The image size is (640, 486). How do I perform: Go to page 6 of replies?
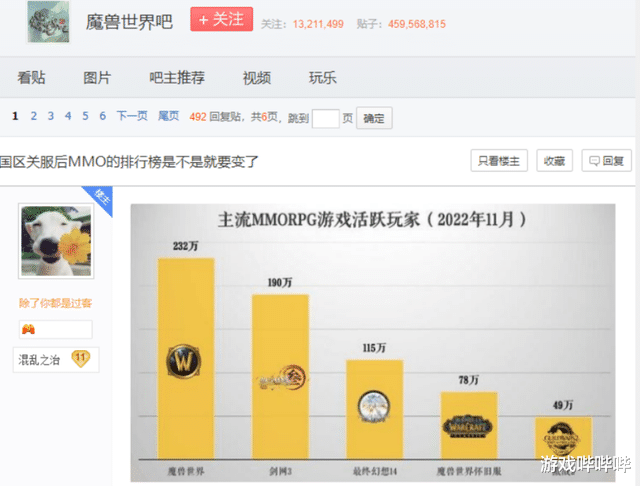point(102,116)
